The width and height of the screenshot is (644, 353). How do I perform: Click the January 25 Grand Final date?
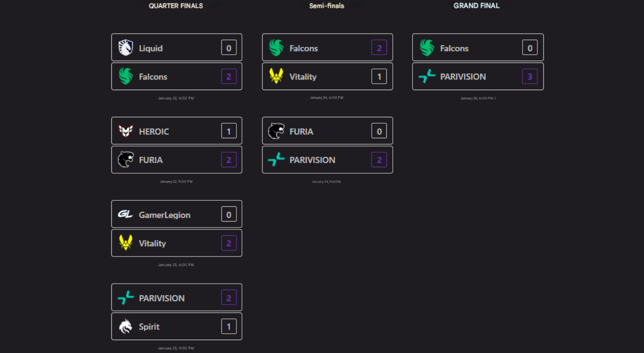click(477, 98)
